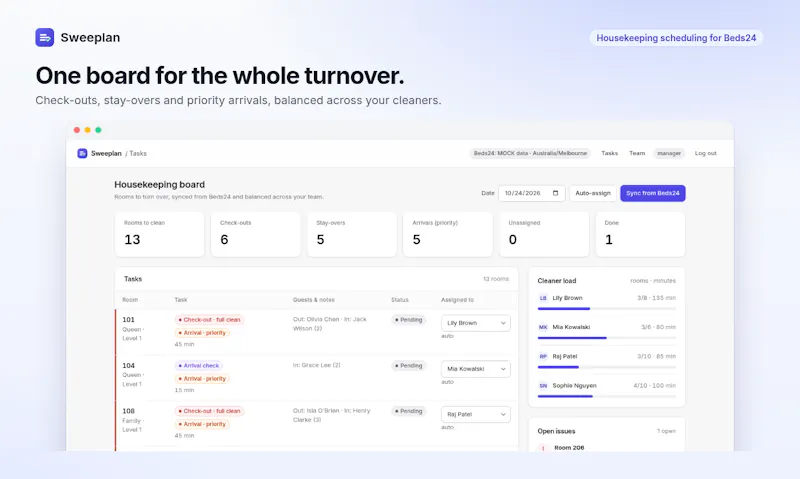Click the Status column header
This screenshot has width=800, height=479.
(399, 300)
